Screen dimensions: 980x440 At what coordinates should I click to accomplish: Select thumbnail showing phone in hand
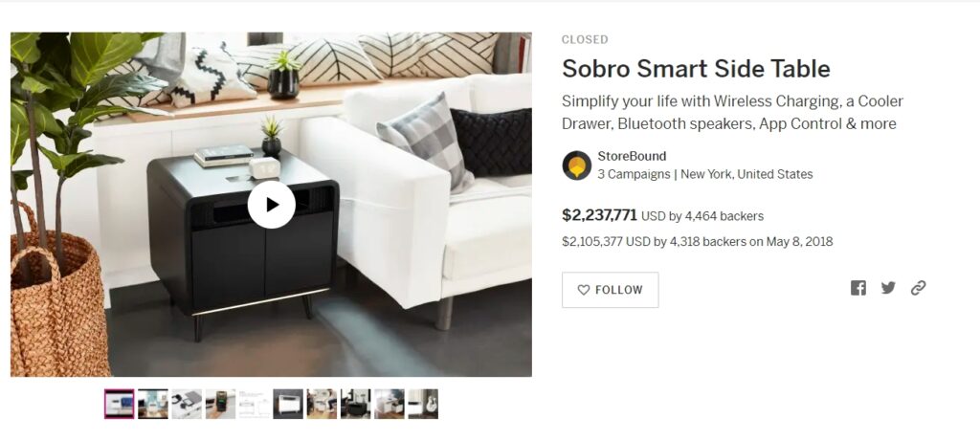(x=221, y=404)
